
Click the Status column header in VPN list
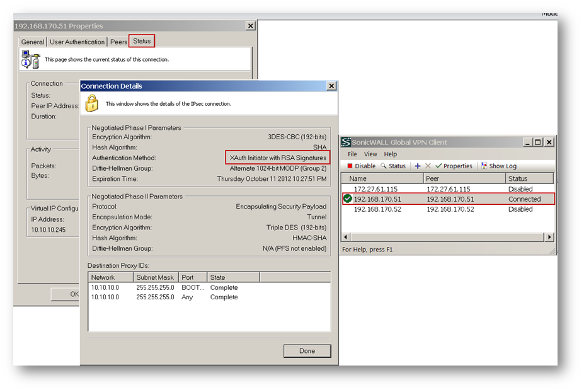pyautogui.click(x=530, y=178)
